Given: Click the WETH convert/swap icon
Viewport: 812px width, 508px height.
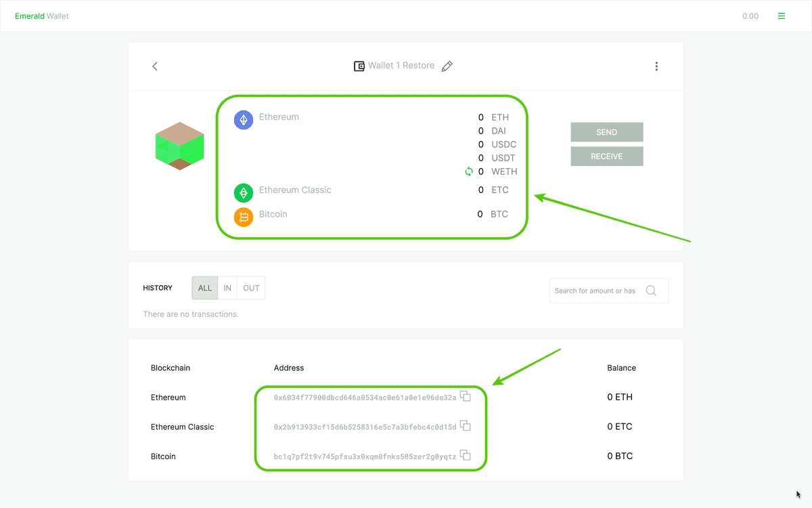Looking at the screenshot, I should tap(469, 171).
